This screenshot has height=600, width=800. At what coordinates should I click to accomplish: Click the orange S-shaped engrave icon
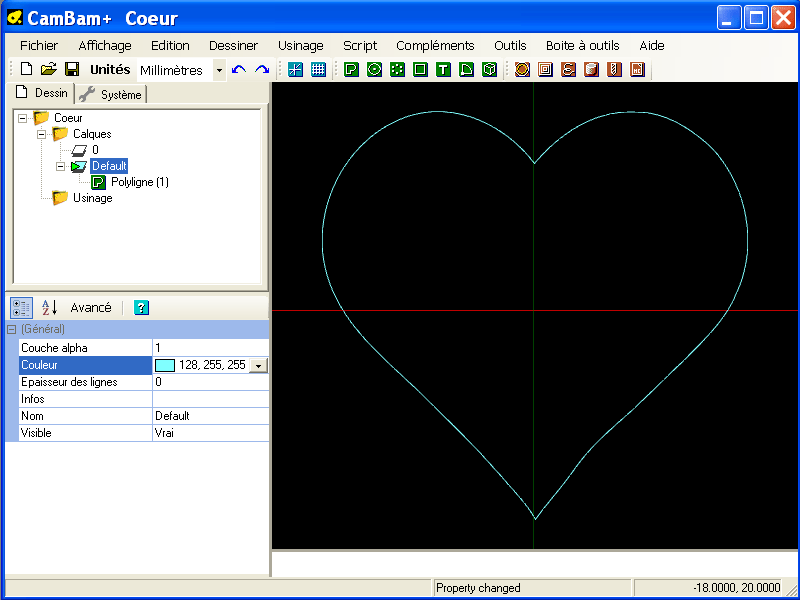tap(568, 69)
